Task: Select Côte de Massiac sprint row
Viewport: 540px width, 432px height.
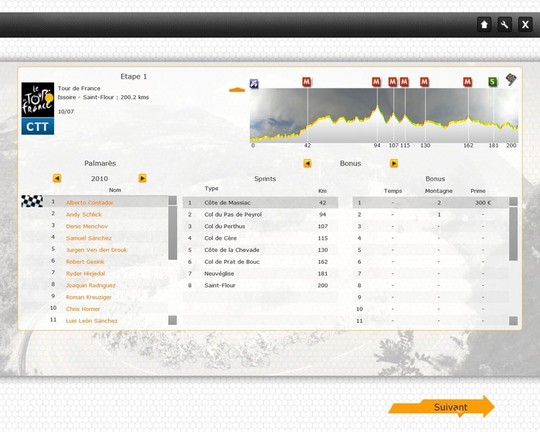Action: (x=260, y=203)
